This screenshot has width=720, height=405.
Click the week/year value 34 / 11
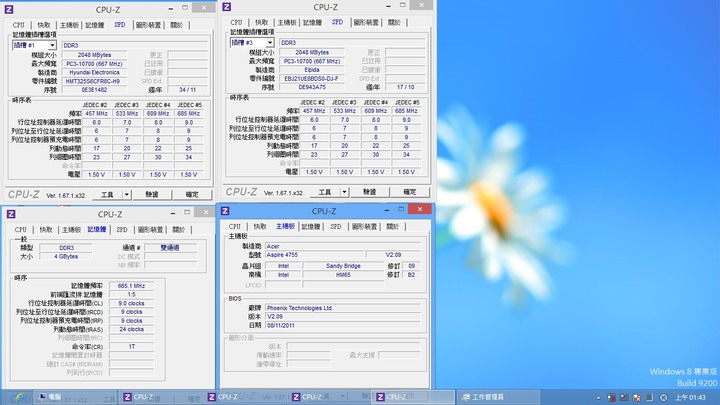coord(187,90)
